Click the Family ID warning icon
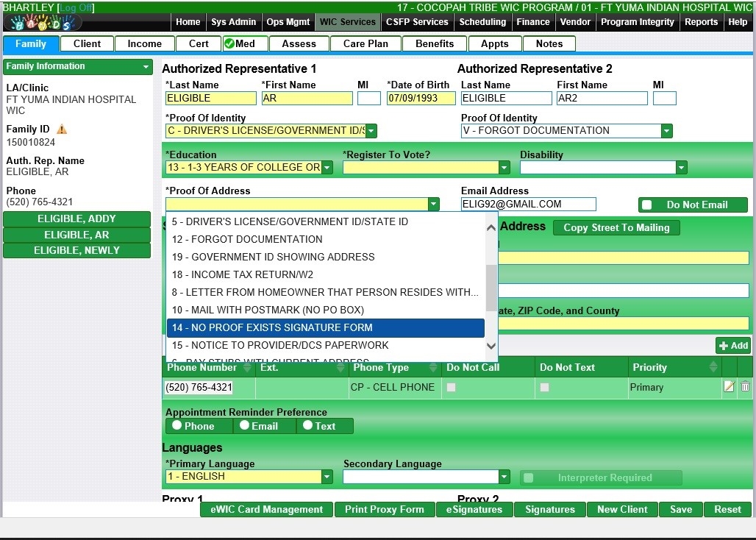 62,129
